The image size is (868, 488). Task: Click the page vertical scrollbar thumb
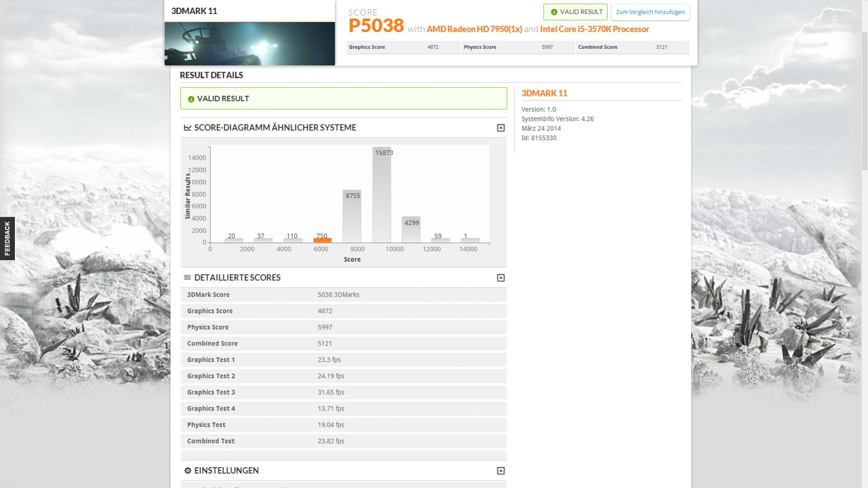864,100
